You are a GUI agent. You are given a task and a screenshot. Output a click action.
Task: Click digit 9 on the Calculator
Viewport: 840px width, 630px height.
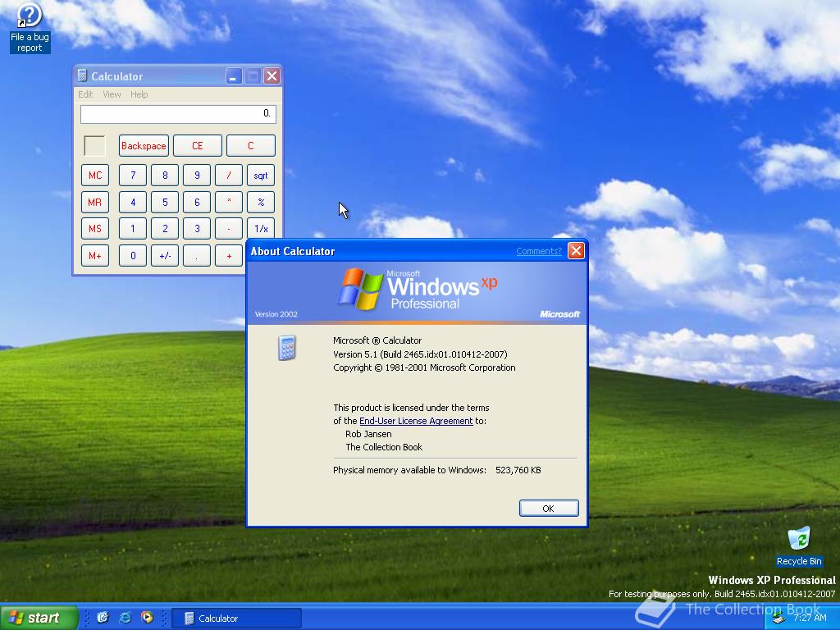tap(197, 176)
